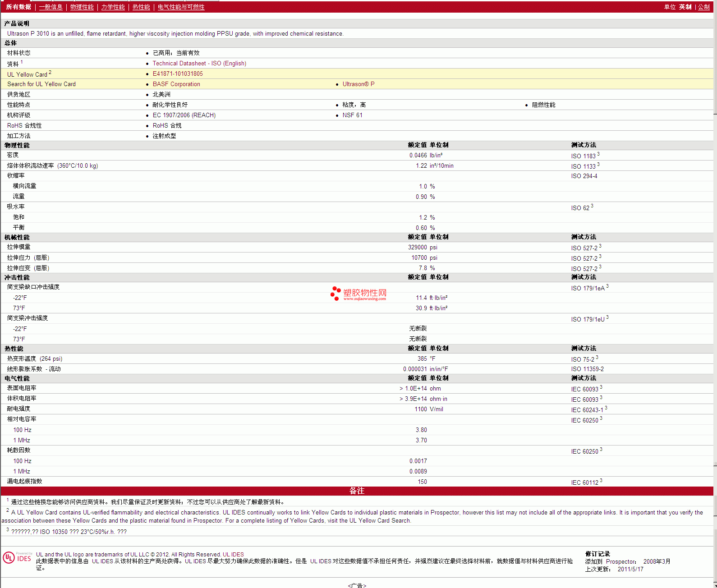The width and height of the screenshot is (717, 588).
Task: Click the red-dotted 塑胶物性网 watermark logo
Action: pyautogui.click(x=358, y=294)
